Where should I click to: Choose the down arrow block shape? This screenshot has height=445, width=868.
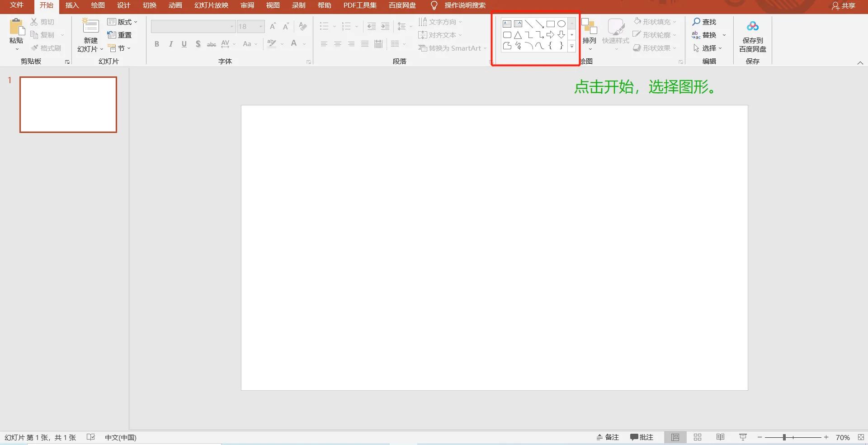pyautogui.click(x=561, y=35)
